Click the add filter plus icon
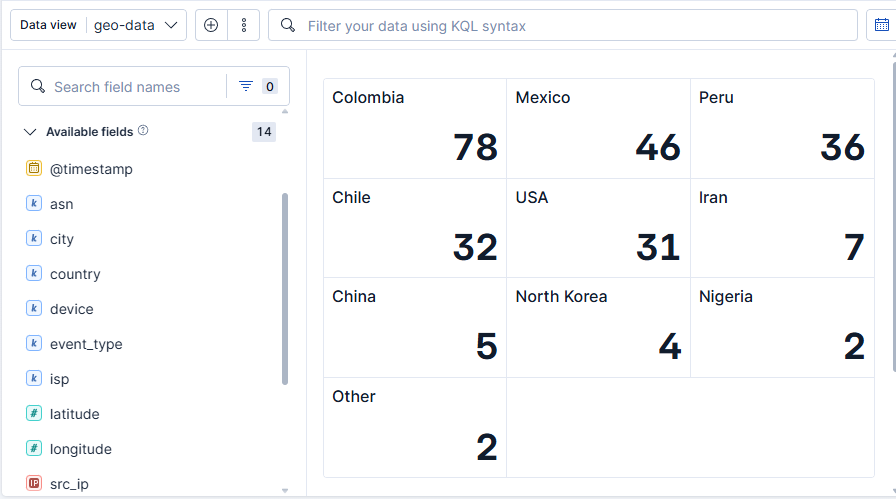Image resolution: width=896 pixels, height=499 pixels. tap(211, 25)
